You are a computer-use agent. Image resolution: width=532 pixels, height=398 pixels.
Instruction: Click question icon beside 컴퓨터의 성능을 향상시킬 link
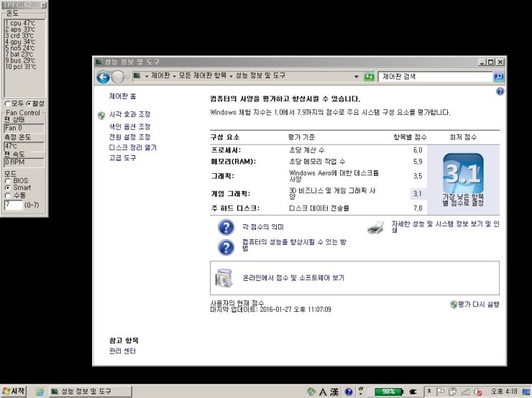click(x=226, y=247)
